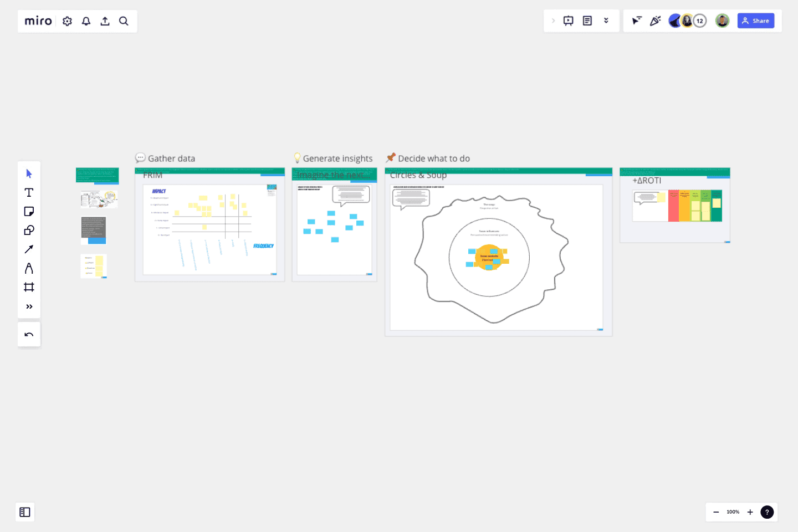Open the double-chevron more apps dropdown
798x532 pixels.
point(606,21)
